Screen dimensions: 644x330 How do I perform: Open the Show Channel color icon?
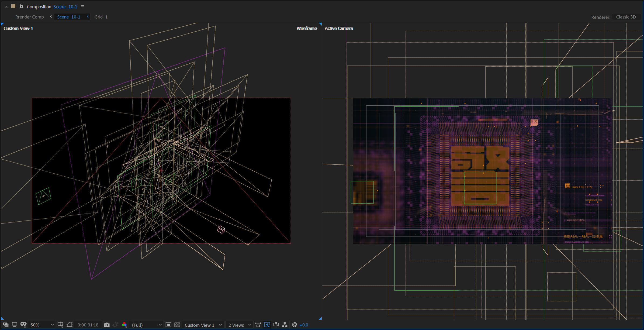click(124, 325)
